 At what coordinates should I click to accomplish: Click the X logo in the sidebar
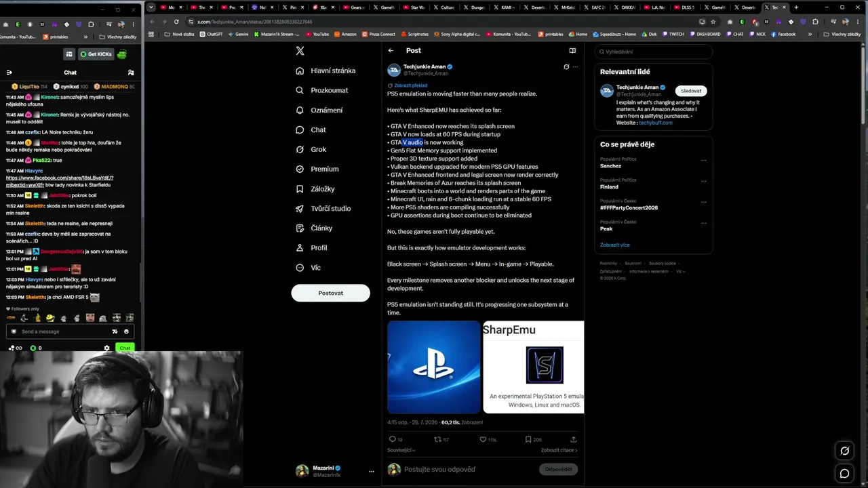point(300,51)
